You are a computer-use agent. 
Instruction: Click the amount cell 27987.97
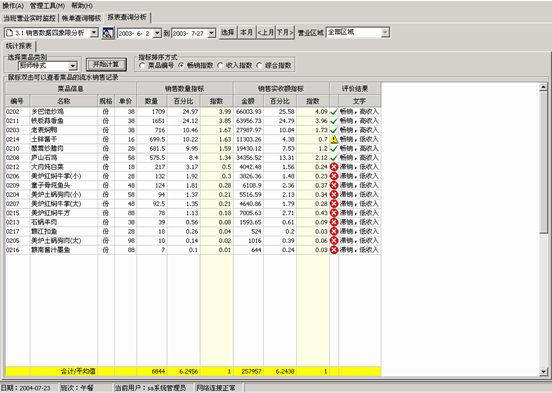pyautogui.click(x=249, y=130)
